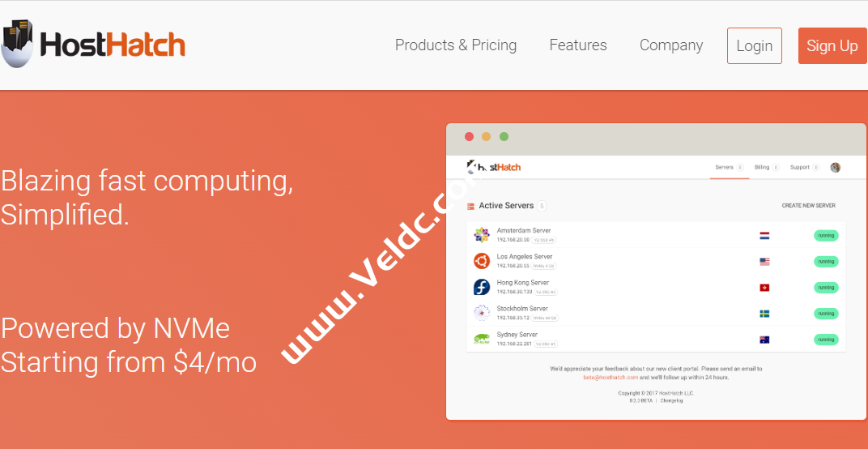Click the HostHatch logo inside portal mockup

coord(494,167)
